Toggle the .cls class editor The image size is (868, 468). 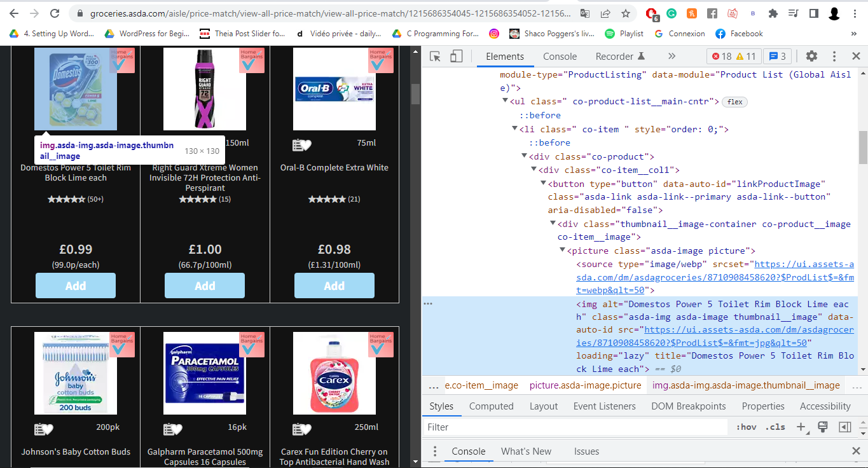coord(775,427)
